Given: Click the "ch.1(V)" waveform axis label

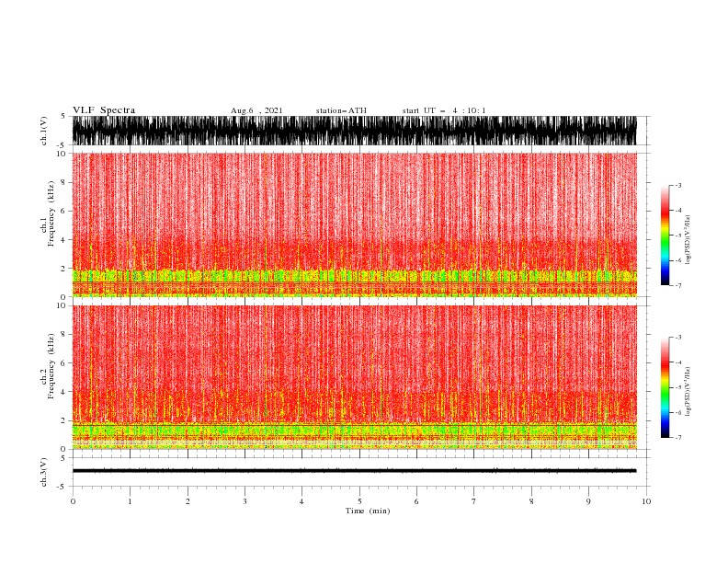Looking at the screenshot, I should 44,131.
